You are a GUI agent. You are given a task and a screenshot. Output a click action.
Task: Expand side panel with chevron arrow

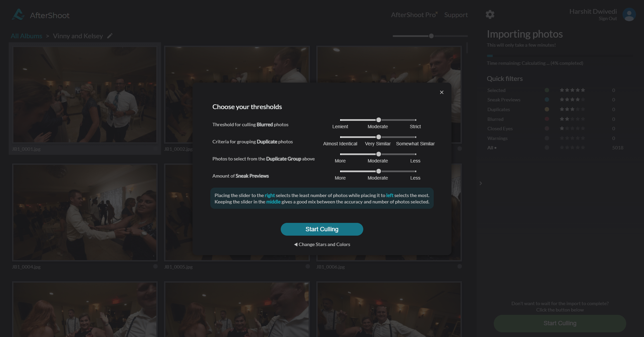point(481,183)
